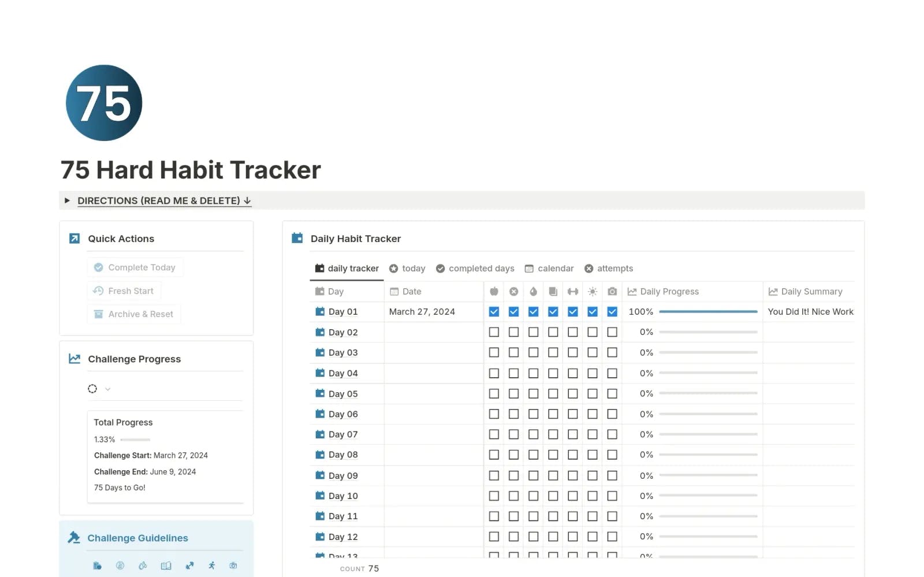Open the dropdown chevron in Challenge Progress
The height and width of the screenshot is (577, 924).
coord(108,389)
